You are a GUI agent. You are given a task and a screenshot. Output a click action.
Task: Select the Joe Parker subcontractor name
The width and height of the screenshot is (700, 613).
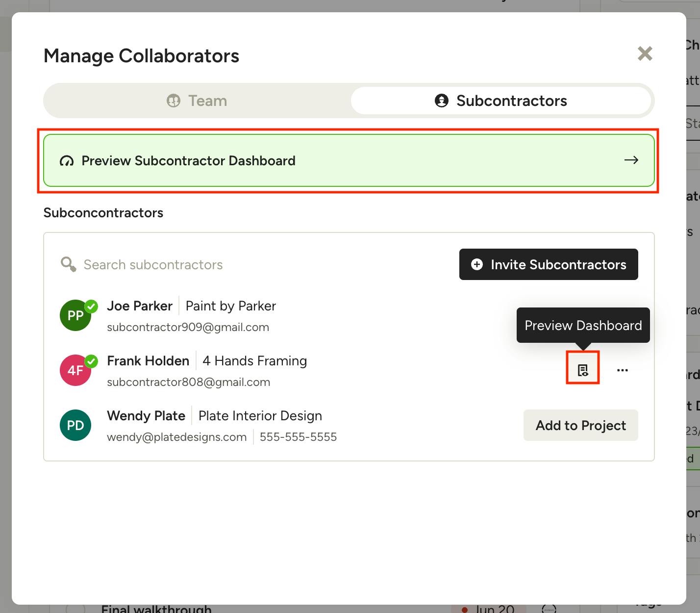pos(140,306)
